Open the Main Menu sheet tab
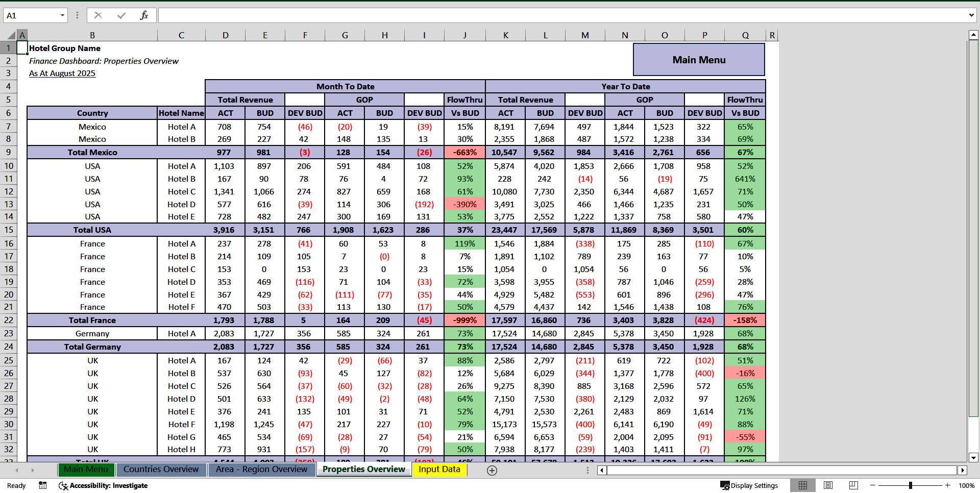 pos(86,470)
